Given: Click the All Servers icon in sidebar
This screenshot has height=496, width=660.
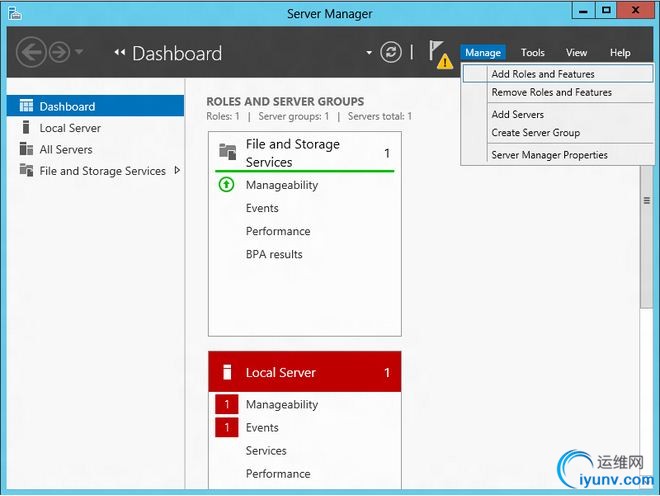Looking at the screenshot, I should click(26, 149).
